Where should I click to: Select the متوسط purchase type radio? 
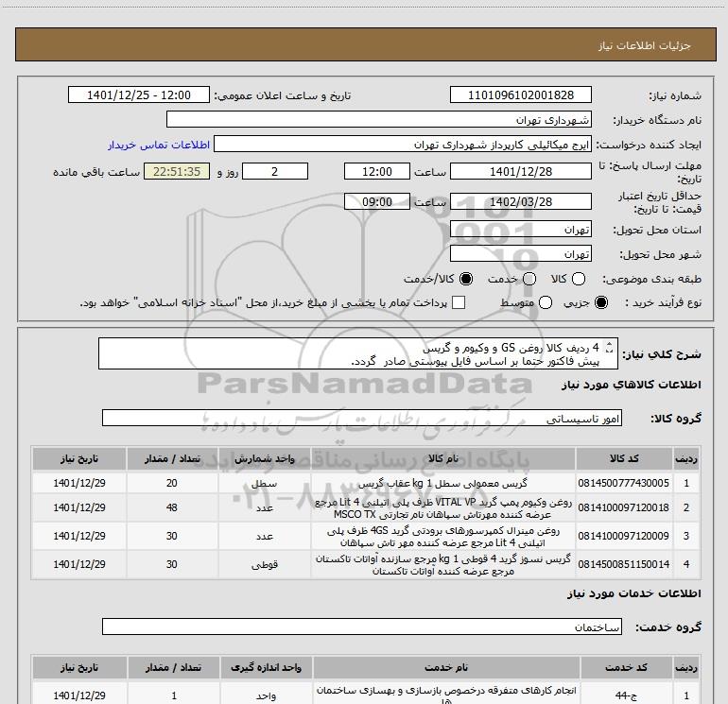click(x=546, y=302)
